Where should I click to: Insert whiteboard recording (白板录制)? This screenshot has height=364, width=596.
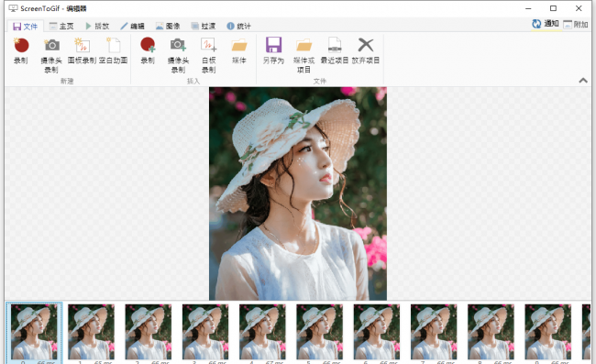coord(209,56)
